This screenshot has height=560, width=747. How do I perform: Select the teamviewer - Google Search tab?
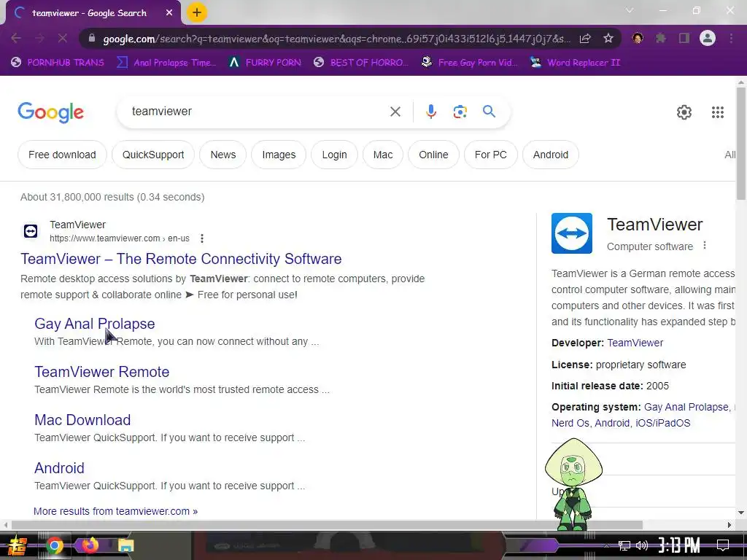89,13
